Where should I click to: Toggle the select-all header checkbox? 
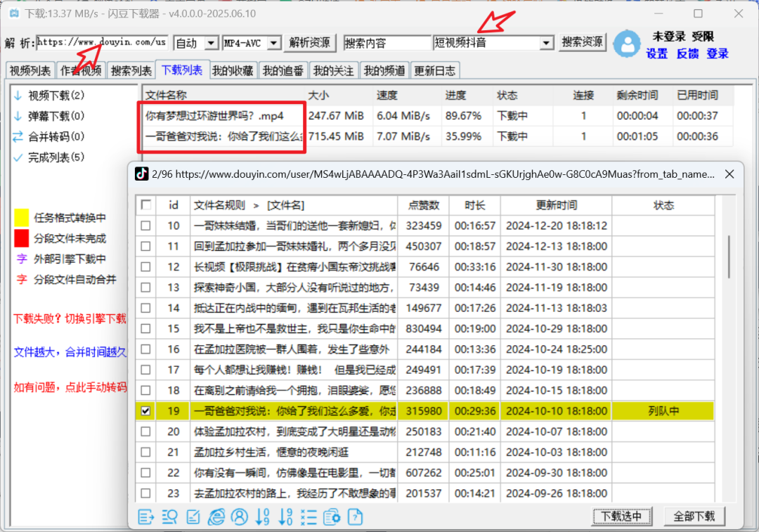pos(145,205)
